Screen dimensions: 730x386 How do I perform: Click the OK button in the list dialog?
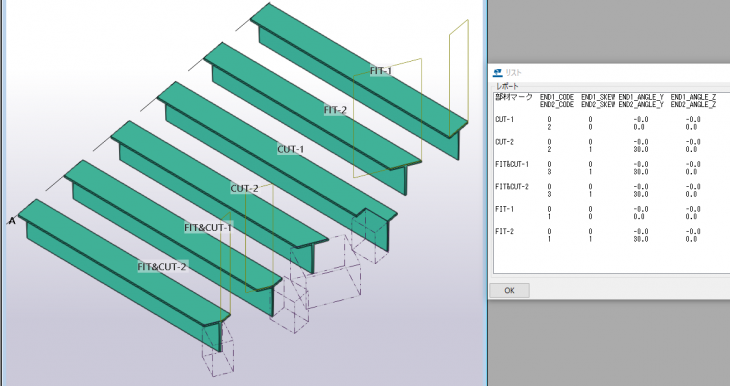(509, 290)
